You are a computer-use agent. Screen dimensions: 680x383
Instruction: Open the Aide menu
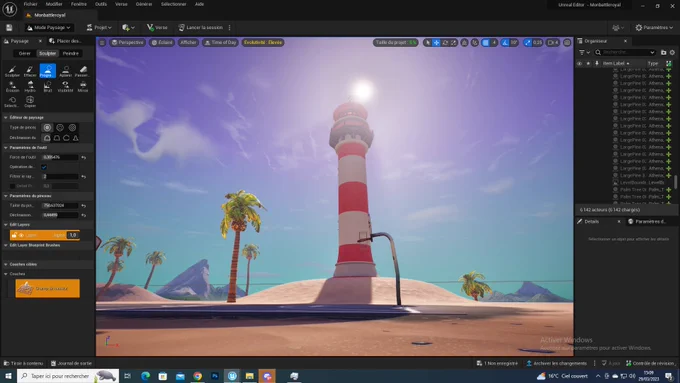[199, 4]
